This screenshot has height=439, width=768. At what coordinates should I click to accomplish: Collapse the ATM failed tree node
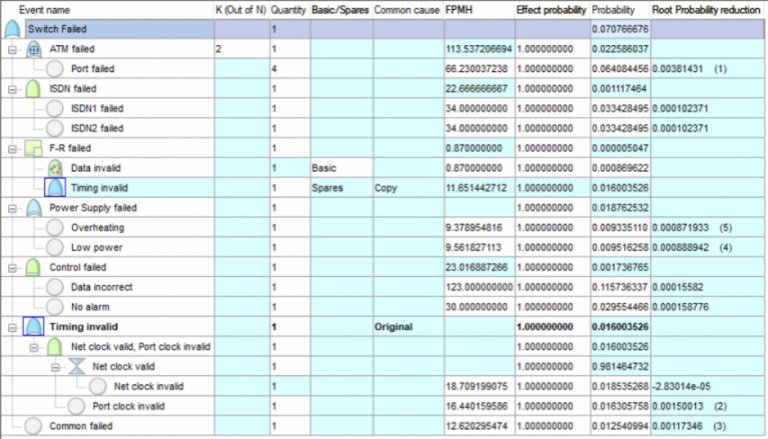[12, 49]
